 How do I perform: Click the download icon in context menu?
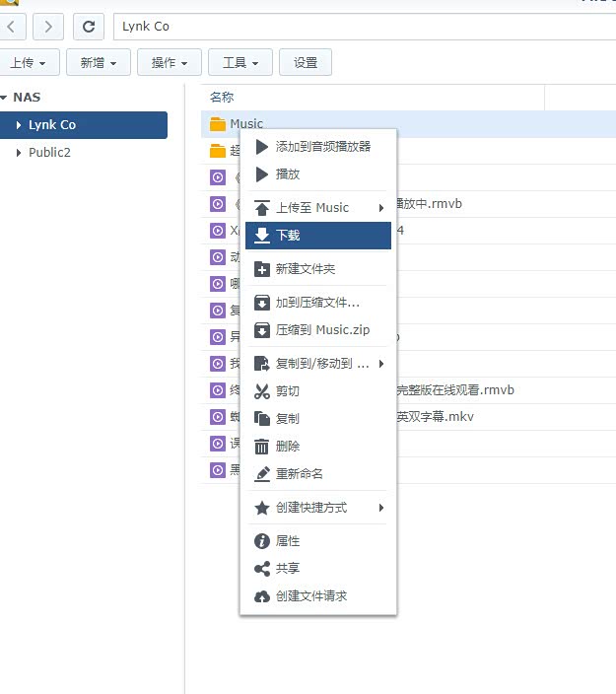pos(262,236)
